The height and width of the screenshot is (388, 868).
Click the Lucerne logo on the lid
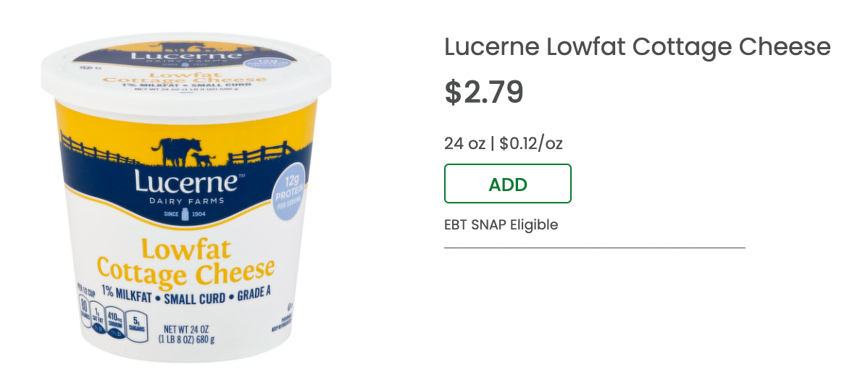186,56
